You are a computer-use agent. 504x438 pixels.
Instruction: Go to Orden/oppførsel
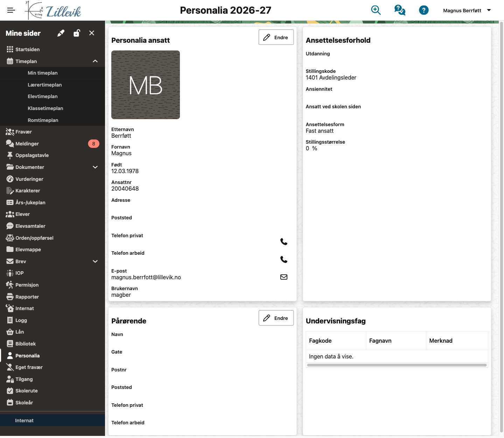tap(52, 238)
